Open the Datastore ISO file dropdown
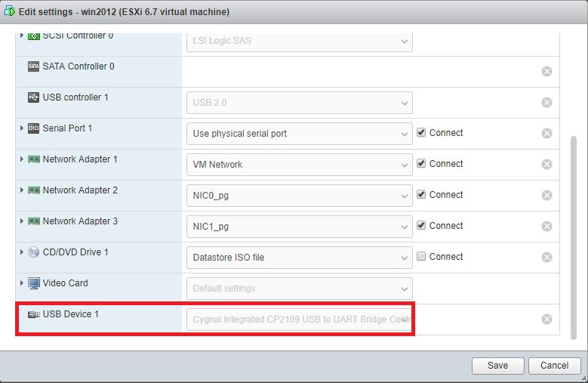Image resolution: width=588 pixels, height=383 pixels. coord(300,258)
